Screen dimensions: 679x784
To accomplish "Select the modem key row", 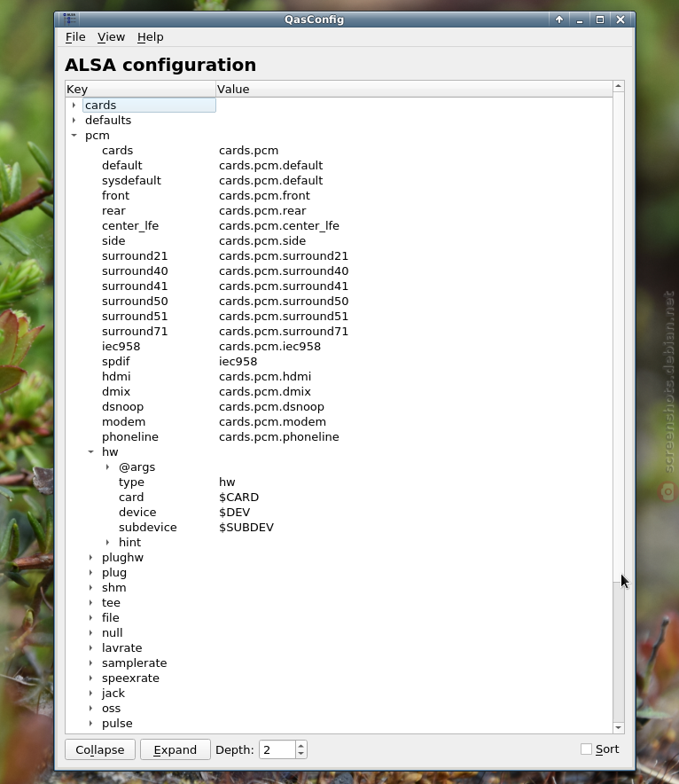I will coord(123,422).
